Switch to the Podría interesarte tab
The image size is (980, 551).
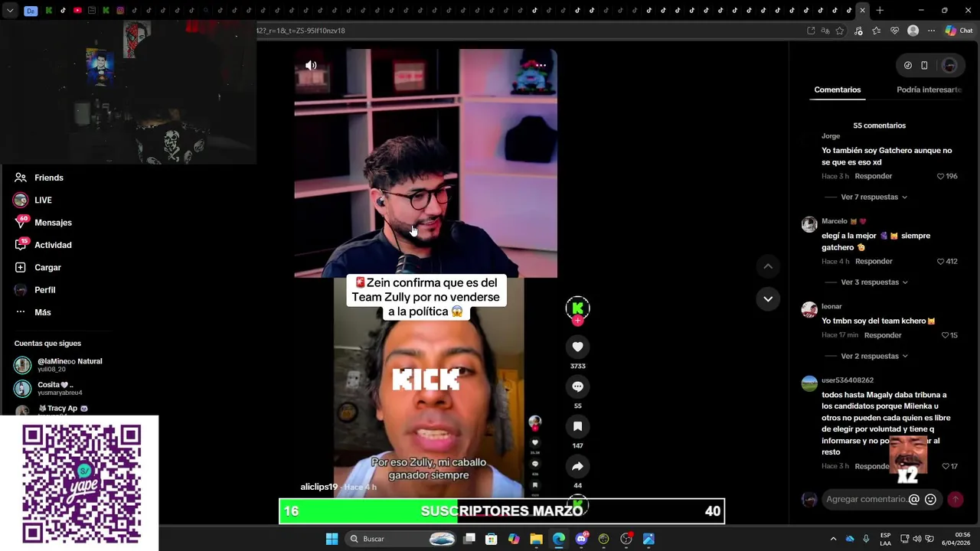tap(929, 90)
